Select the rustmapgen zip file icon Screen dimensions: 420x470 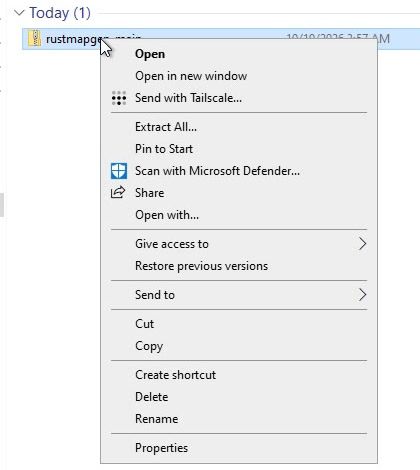pos(35,39)
